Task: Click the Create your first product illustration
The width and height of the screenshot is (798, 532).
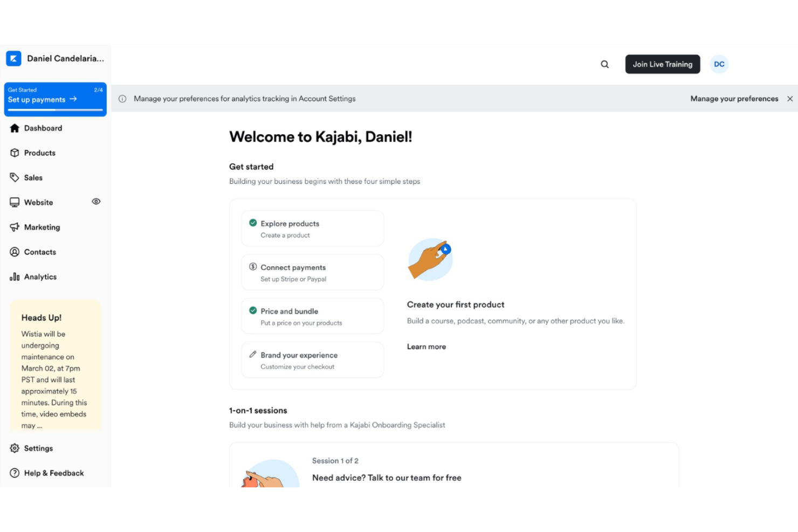Action: [430, 259]
